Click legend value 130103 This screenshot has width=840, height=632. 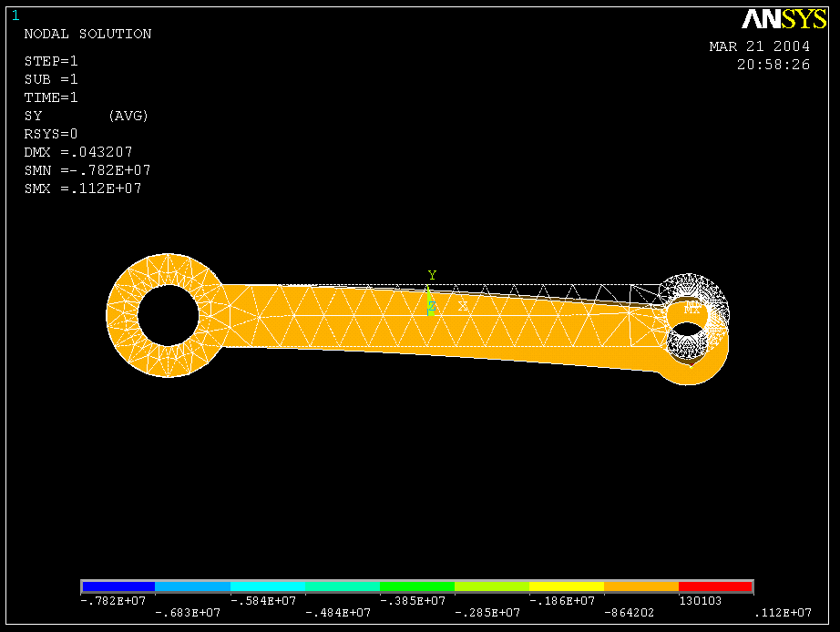(701, 601)
